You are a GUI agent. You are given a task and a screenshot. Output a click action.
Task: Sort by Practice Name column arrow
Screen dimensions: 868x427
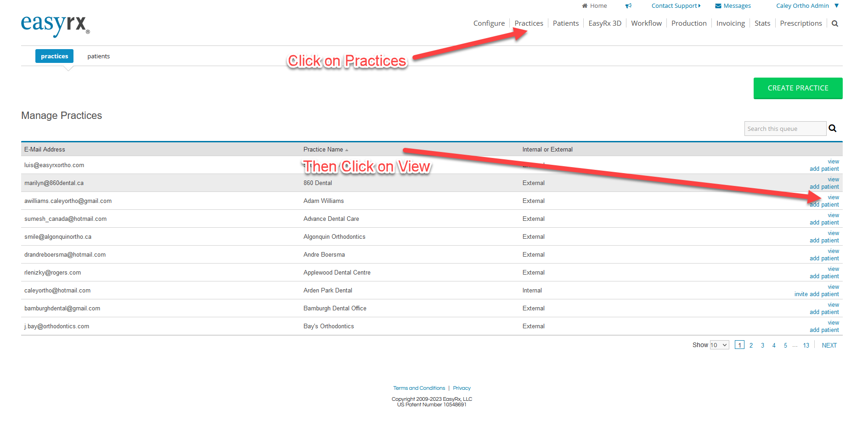pyautogui.click(x=347, y=150)
